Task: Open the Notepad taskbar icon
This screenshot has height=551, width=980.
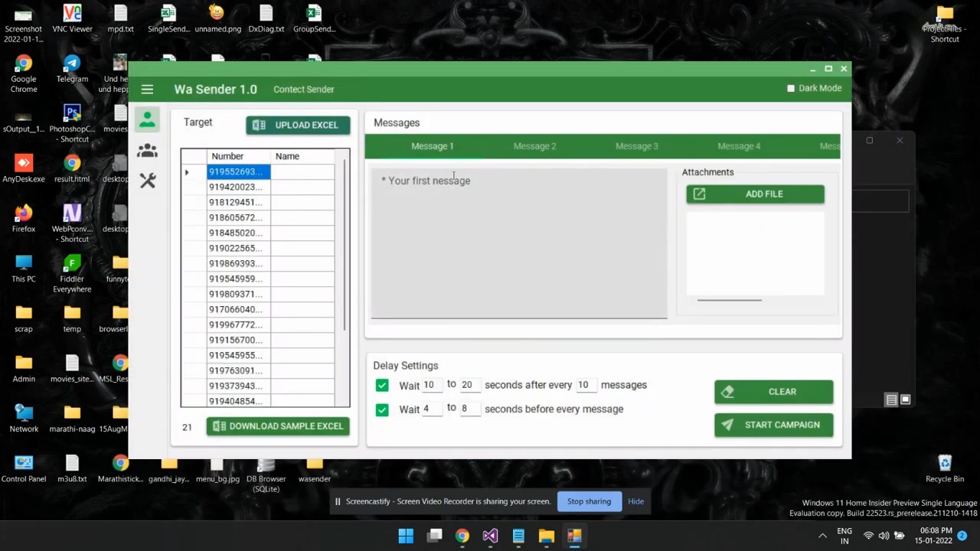Action: click(x=518, y=536)
